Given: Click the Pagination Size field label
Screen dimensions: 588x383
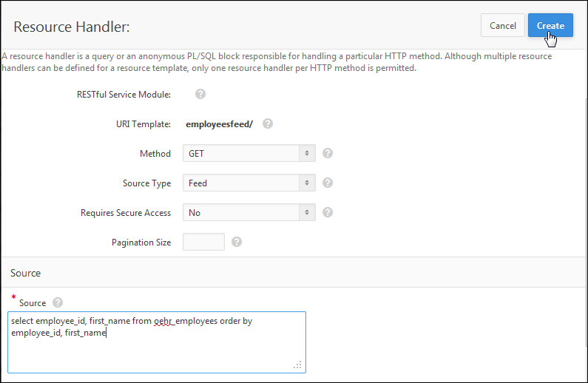Looking at the screenshot, I should (141, 243).
